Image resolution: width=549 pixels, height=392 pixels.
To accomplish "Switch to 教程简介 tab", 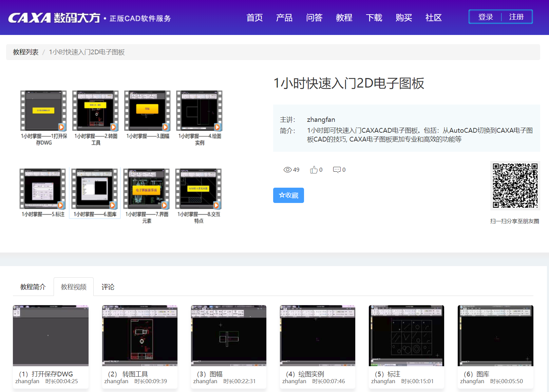I will tap(33, 287).
